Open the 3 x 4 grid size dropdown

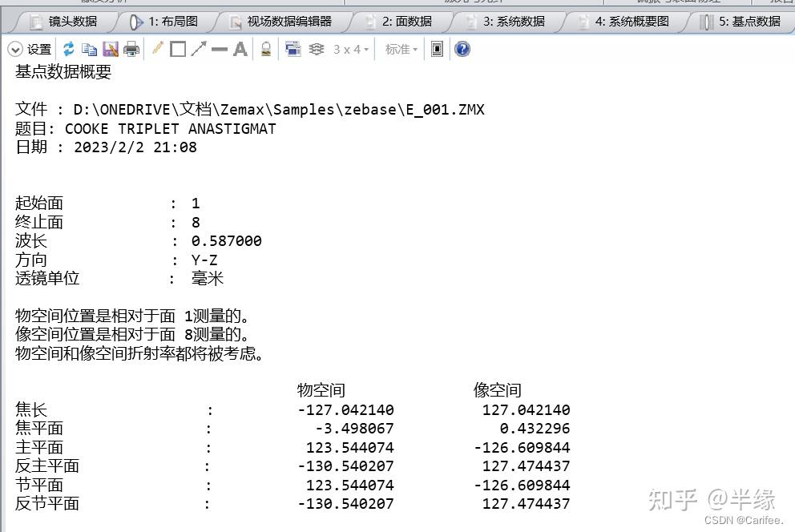(346, 49)
